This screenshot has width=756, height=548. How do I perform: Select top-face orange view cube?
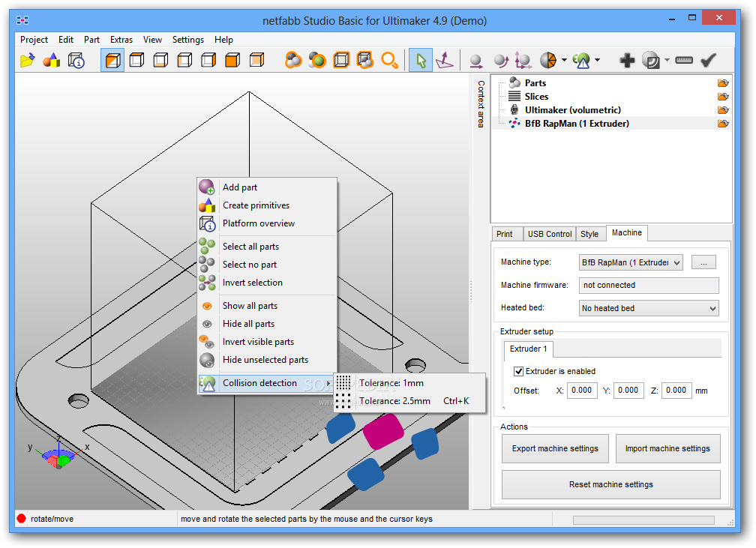pyautogui.click(x=137, y=60)
